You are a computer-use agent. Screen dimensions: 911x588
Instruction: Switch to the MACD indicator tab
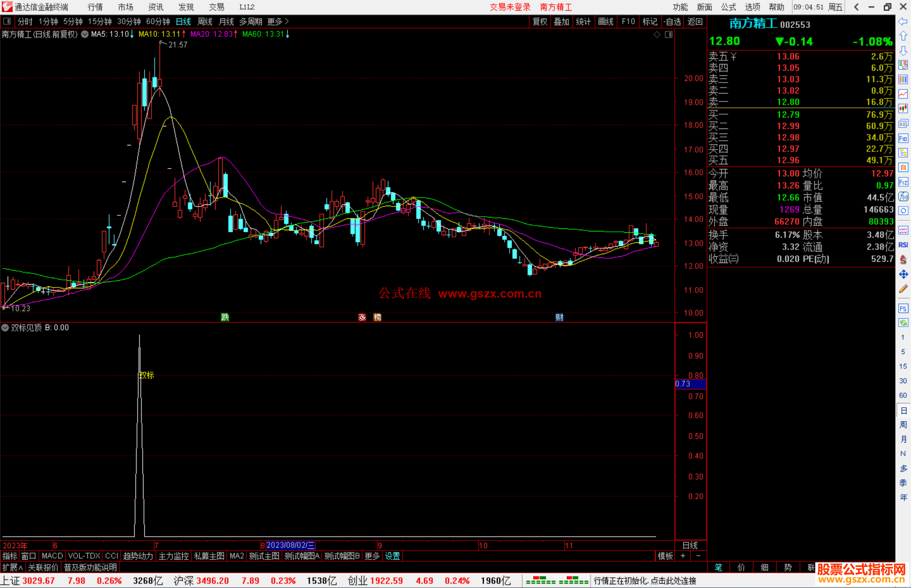click(x=52, y=556)
